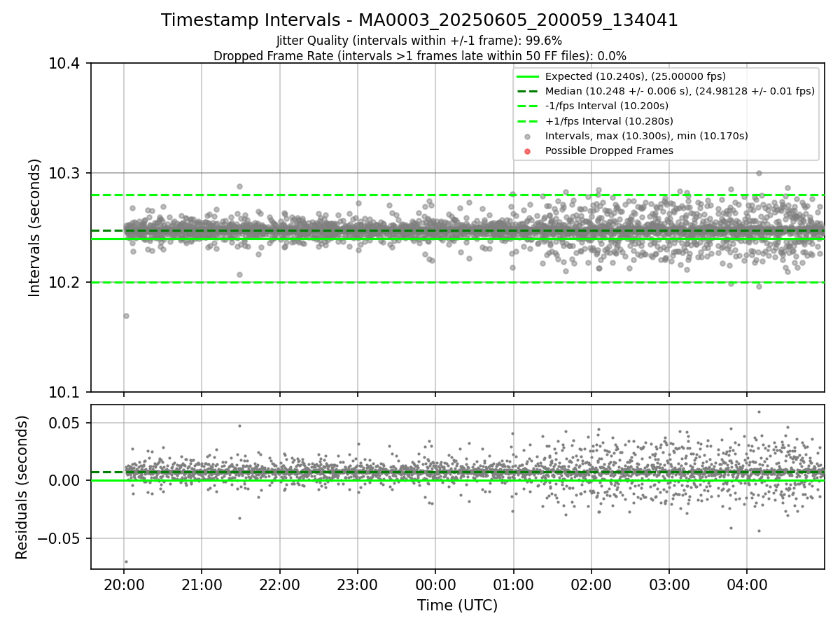This screenshot has height=630, width=840.
Task: Click legend entry "Intervals, max (10.300s), min (10.170s)"
Action: coord(647,136)
